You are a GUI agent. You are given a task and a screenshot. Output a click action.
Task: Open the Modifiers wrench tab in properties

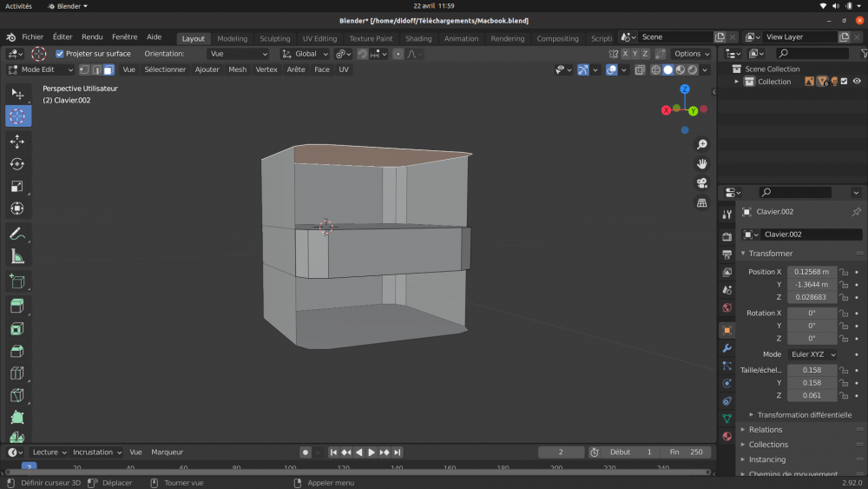pyautogui.click(x=727, y=348)
